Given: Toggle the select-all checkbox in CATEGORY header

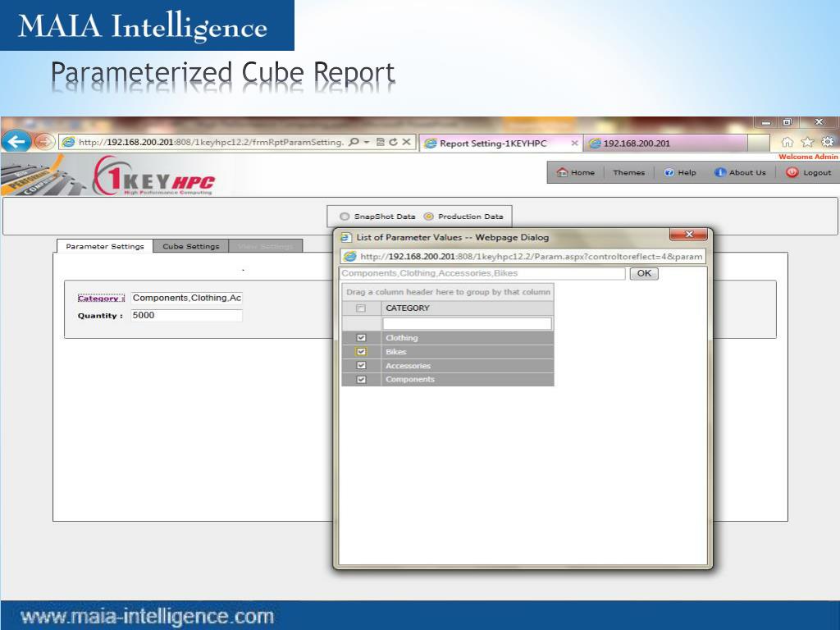Looking at the screenshot, I should coord(361,308).
